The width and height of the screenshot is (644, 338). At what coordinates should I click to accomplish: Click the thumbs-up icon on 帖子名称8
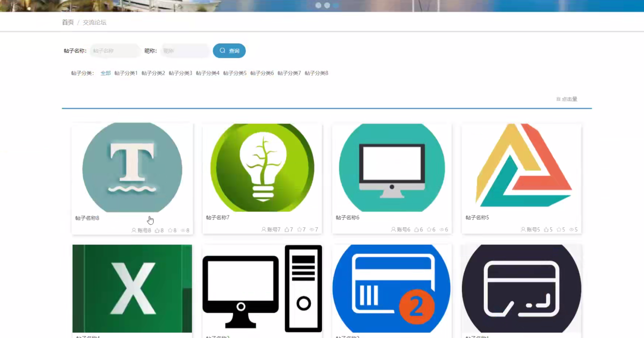tap(157, 230)
